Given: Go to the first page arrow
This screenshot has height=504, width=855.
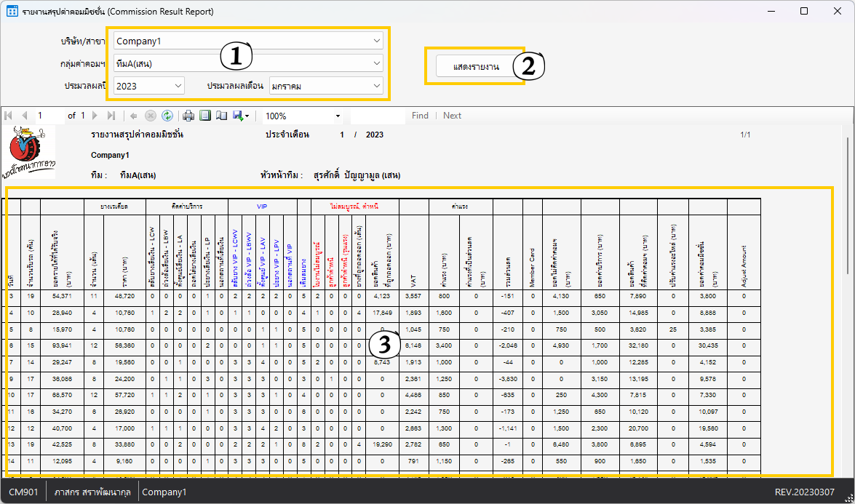Looking at the screenshot, I should [x=9, y=116].
